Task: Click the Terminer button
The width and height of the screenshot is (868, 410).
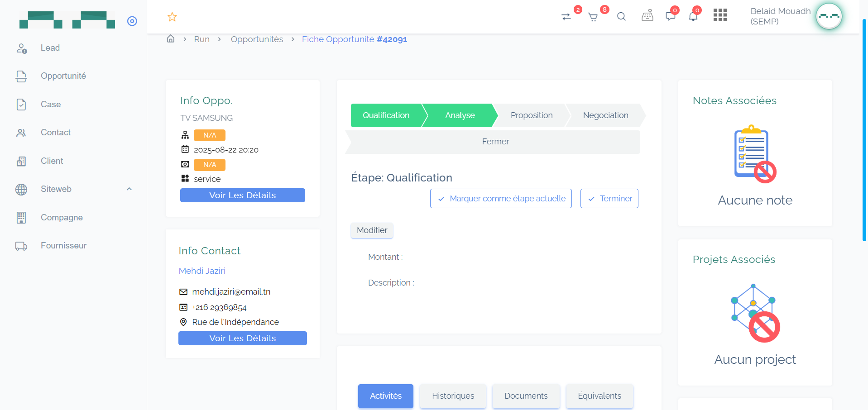Action: (609, 199)
